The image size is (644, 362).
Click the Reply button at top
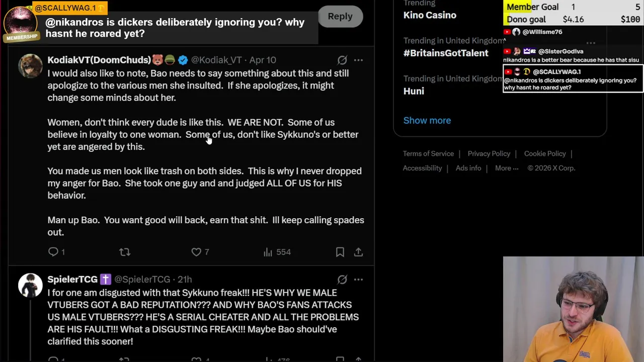340,16
